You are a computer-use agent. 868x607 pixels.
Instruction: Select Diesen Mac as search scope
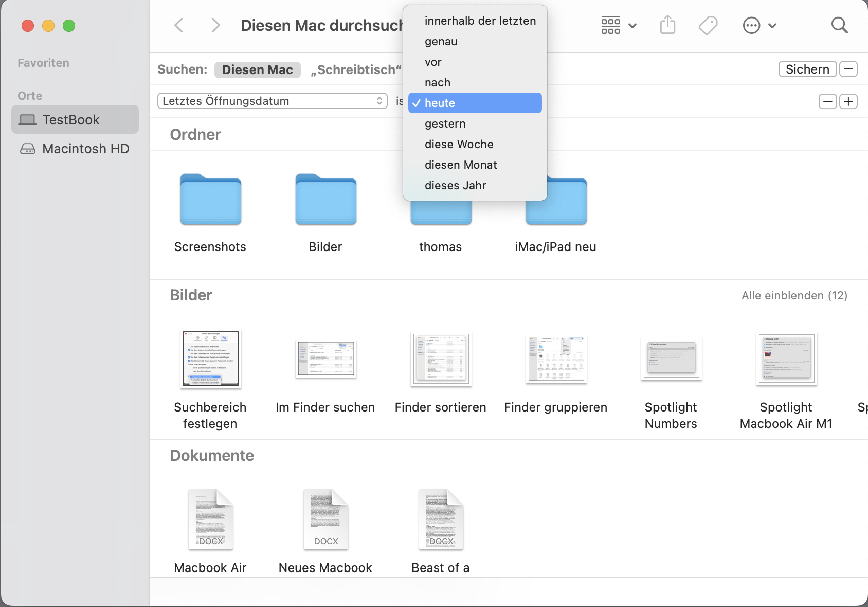point(257,69)
